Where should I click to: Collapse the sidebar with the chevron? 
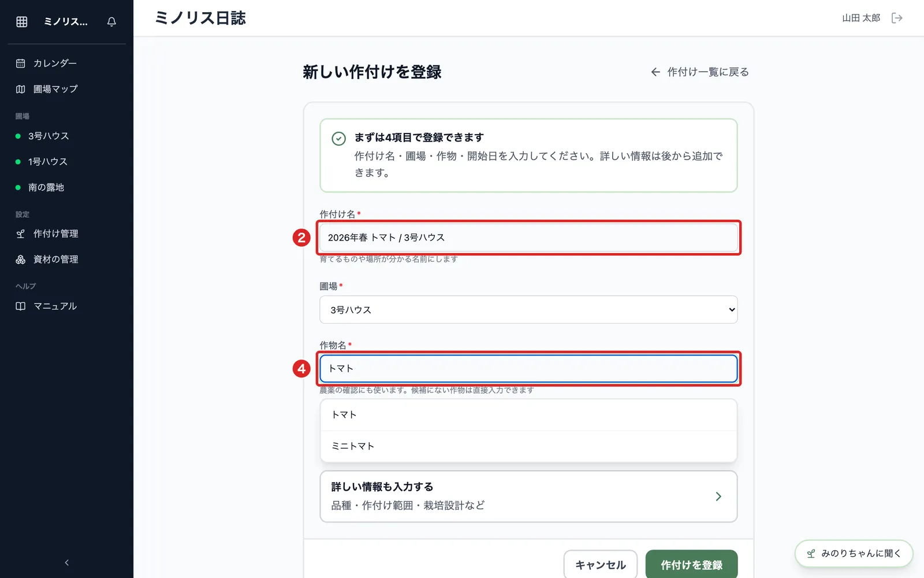67,562
